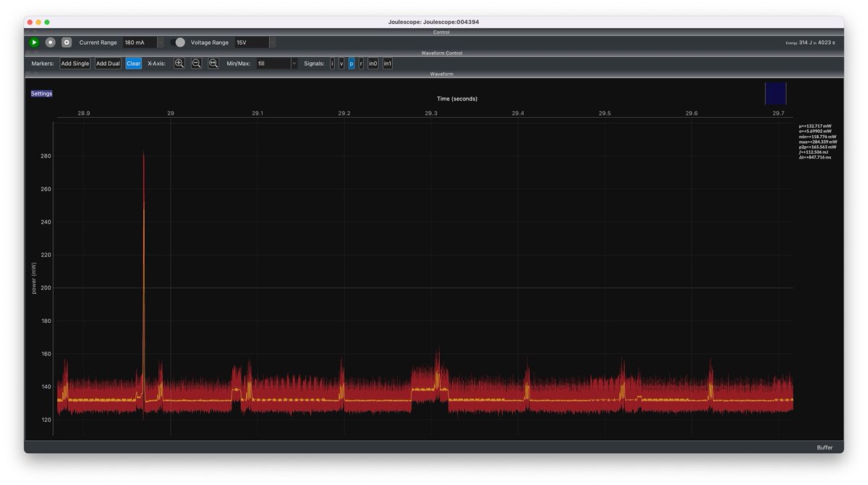Click the green play device button

(34, 43)
